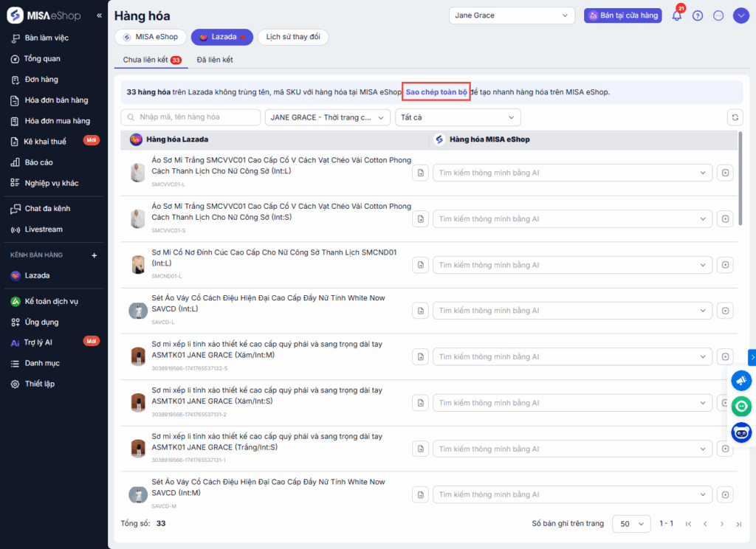Go to the next page arrow
Viewport: 756px width, 549px height.
pyautogui.click(x=722, y=524)
